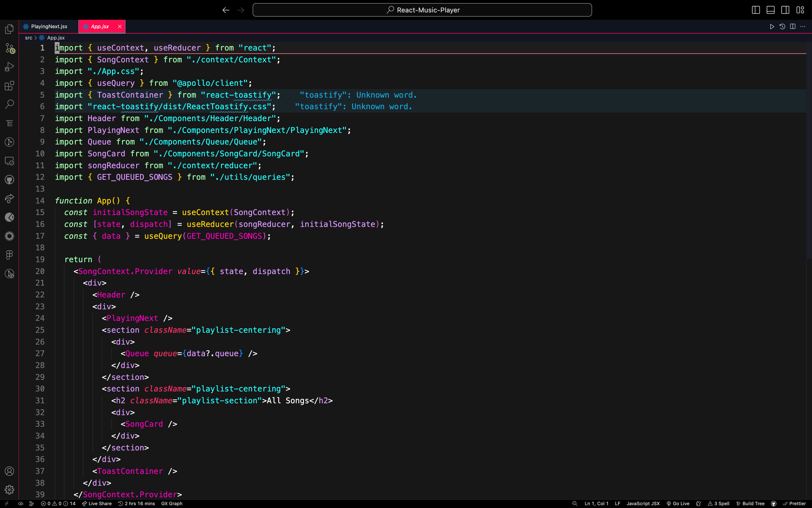Click the git branch status bar icon

(32, 503)
